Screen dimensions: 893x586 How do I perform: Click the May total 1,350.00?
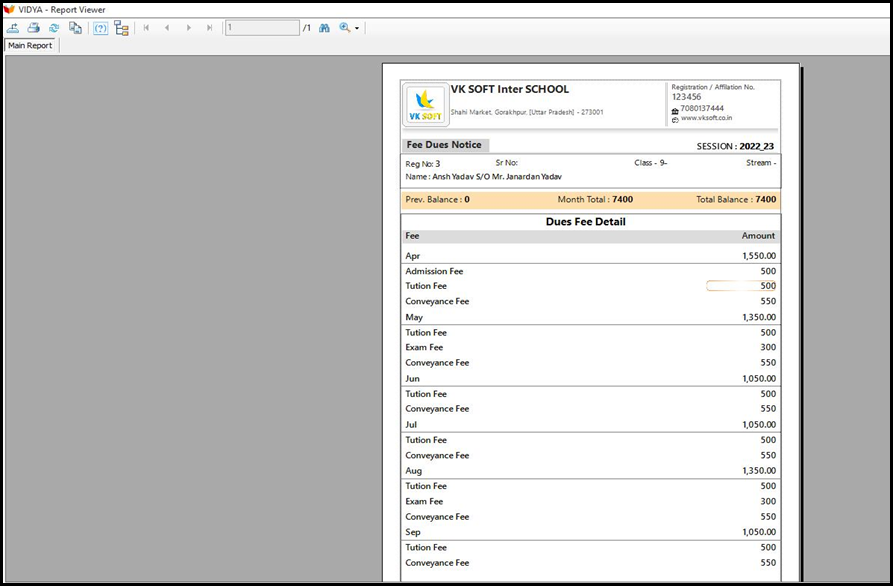[x=759, y=317]
